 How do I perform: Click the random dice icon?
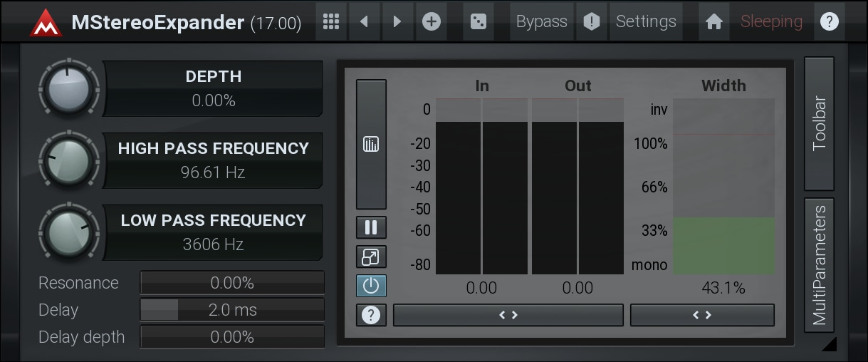coord(479,21)
